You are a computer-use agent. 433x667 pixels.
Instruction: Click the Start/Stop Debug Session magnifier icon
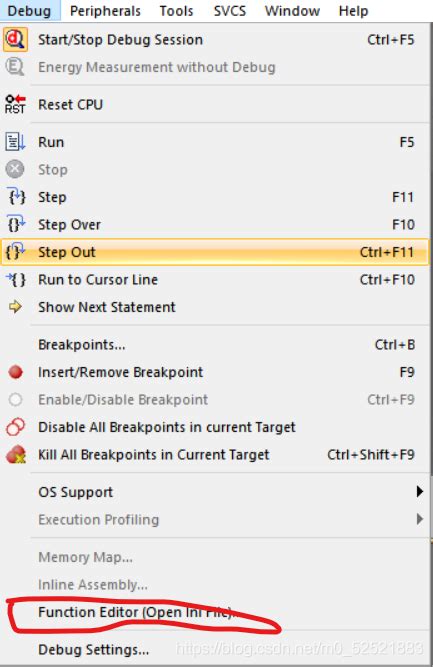click(15, 40)
